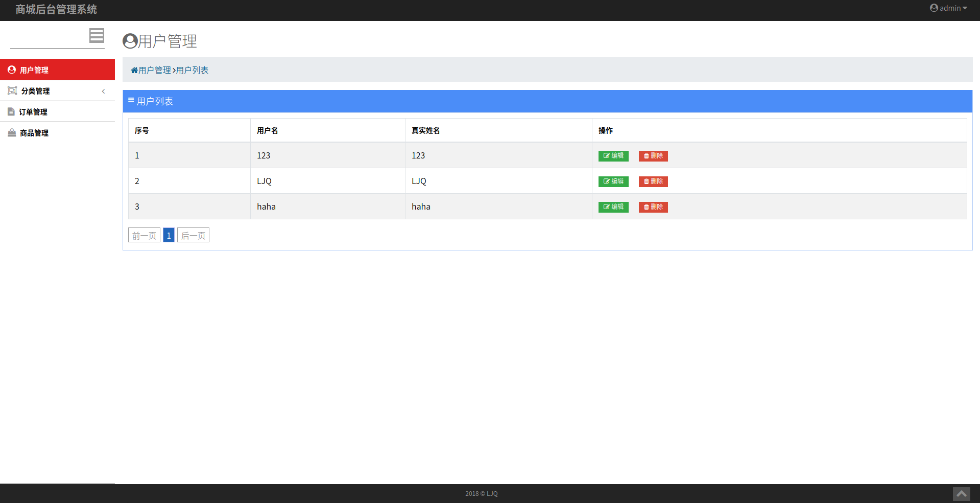Edit user LJQ with 编辑 button
Screen dimensions: 980x503
click(x=613, y=181)
